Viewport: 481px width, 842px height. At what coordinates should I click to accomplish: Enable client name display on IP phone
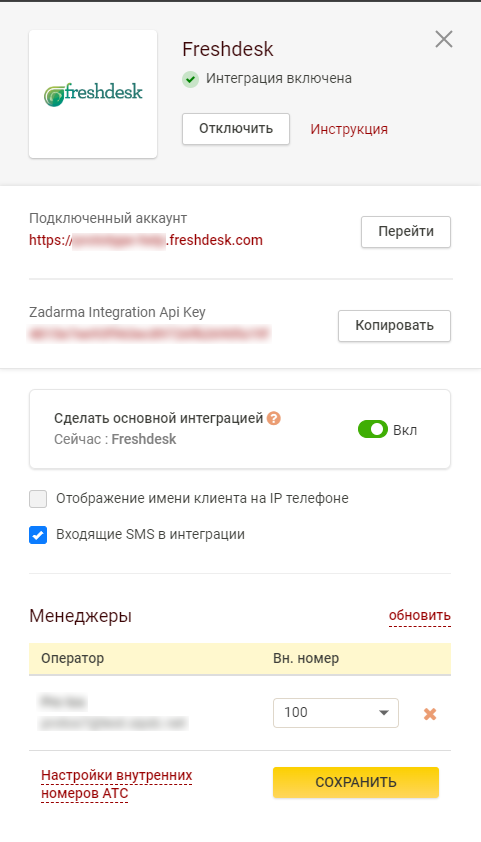click(38, 499)
